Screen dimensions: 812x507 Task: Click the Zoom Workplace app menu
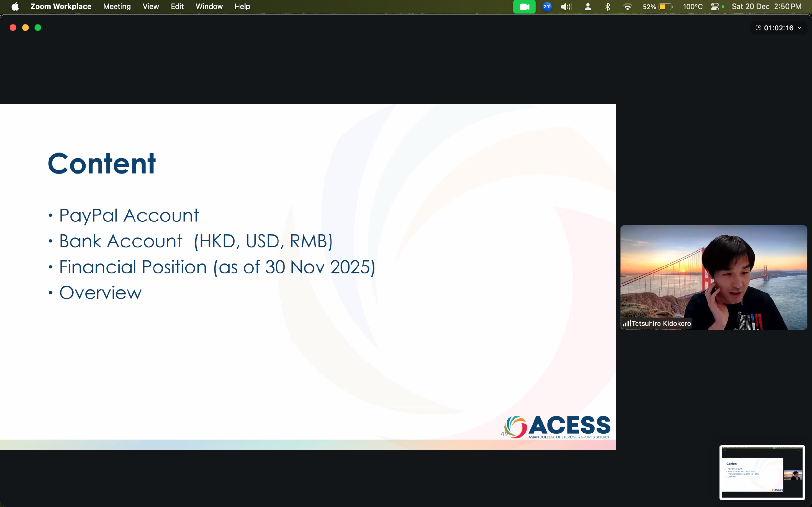pyautogui.click(x=61, y=7)
